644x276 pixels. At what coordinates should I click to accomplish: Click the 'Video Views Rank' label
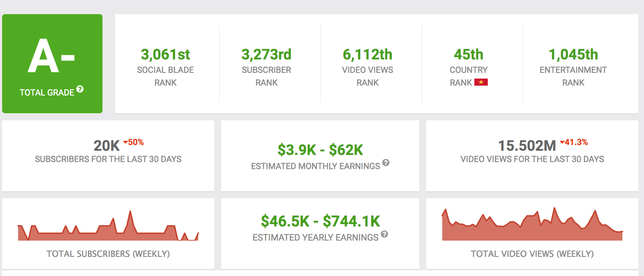tap(368, 76)
